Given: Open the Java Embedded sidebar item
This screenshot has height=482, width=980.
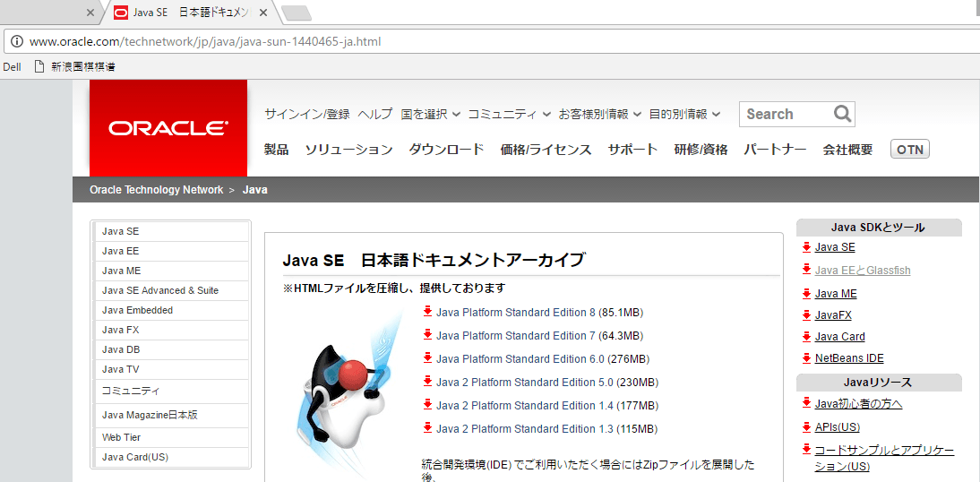Looking at the screenshot, I should [x=171, y=310].
